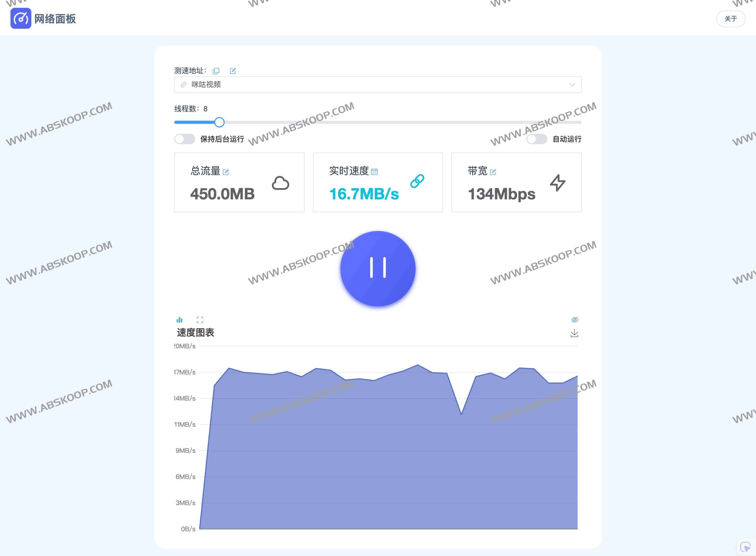Screen dimensions: 756x556
Task: Click the network panel logo icon
Action: point(21,19)
